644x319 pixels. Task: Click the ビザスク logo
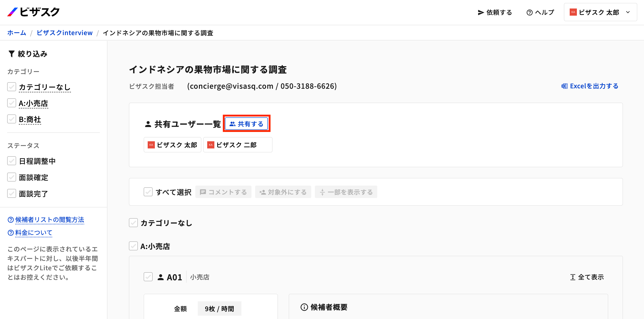[33, 12]
